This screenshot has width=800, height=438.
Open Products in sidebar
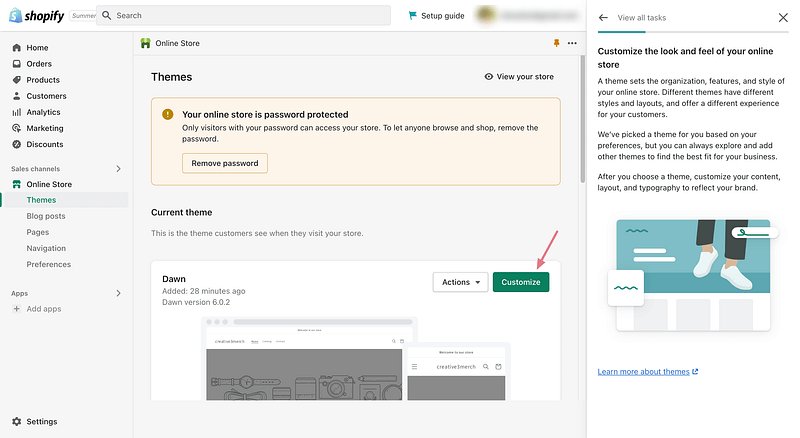pyautogui.click(x=43, y=80)
